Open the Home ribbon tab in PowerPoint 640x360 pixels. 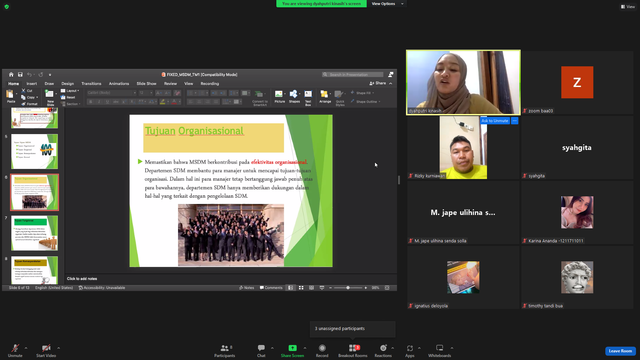pos(13,84)
